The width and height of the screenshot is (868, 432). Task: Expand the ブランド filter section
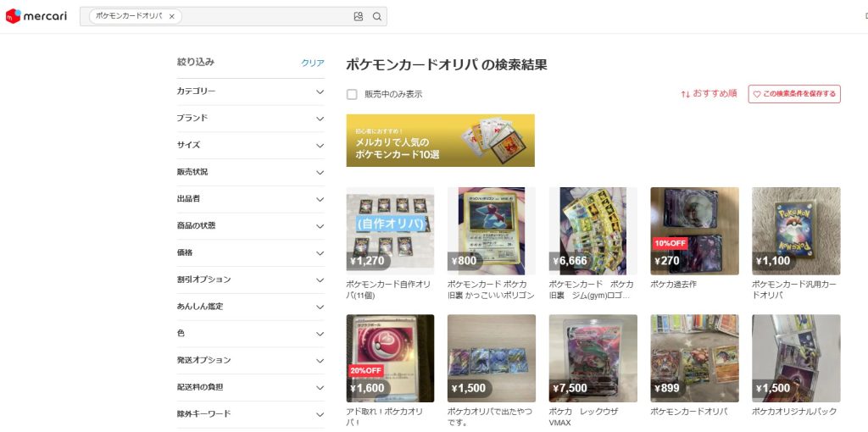pos(320,119)
